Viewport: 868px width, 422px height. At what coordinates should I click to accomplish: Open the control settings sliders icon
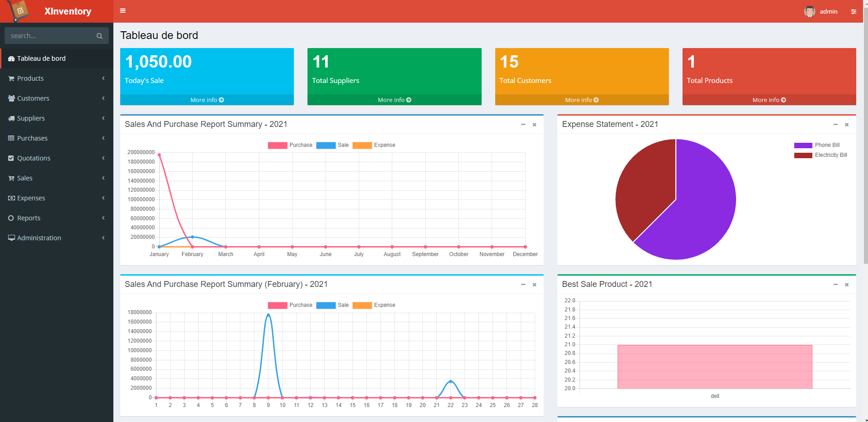[853, 12]
